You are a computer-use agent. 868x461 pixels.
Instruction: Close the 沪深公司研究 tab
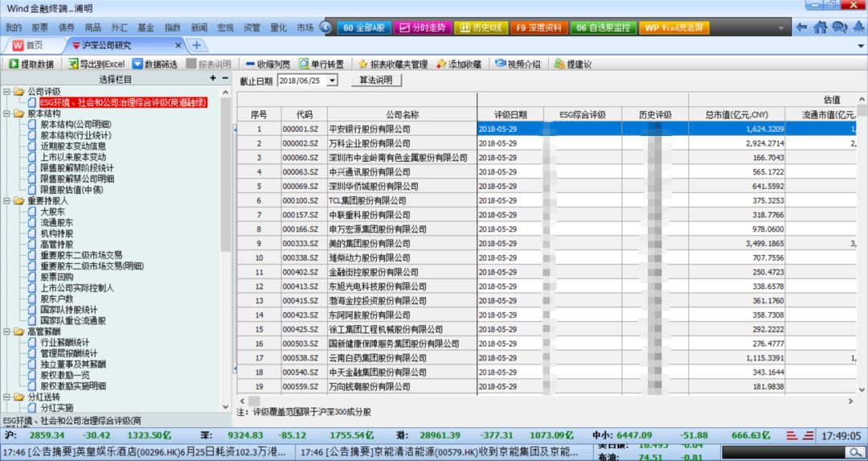click(178, 45)
